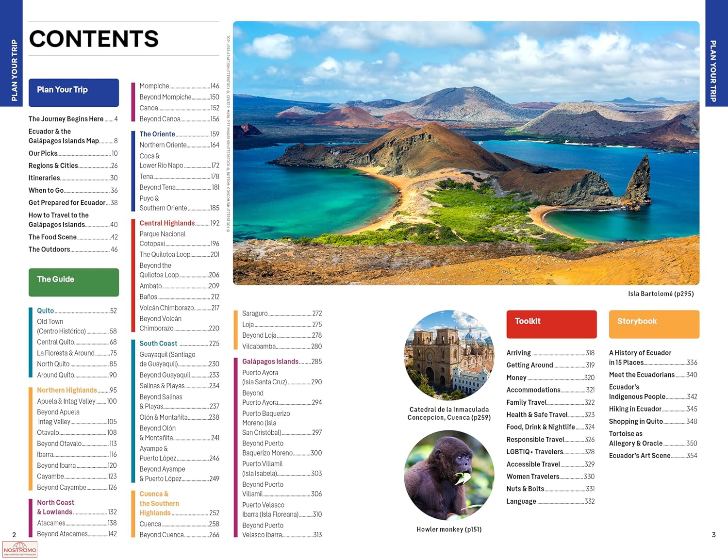Click the 'Apuela & Intag Valley' entry

(x=77, y=401)
